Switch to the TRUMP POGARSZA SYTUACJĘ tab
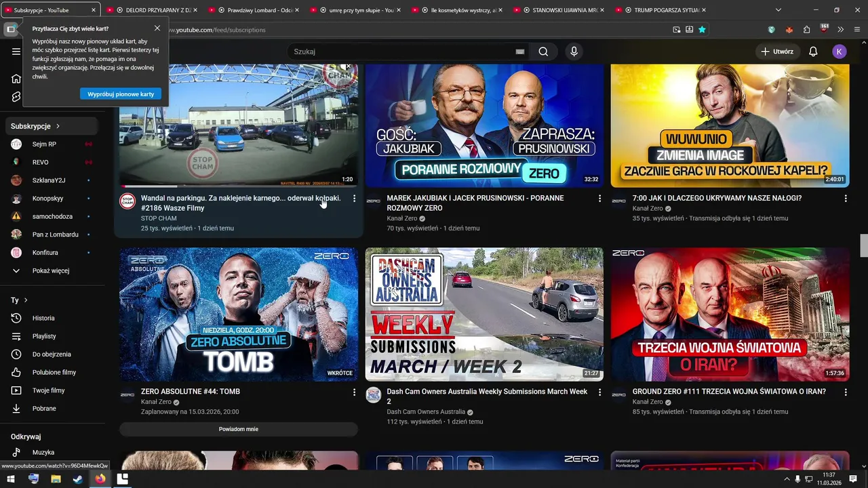This screenshot has height=488, width=868. click(x=661, y=10)
